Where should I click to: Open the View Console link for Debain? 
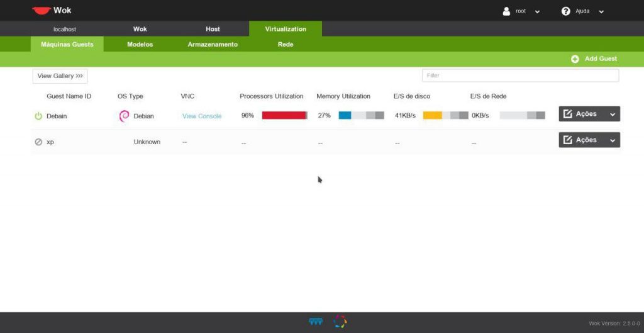click(202, 116)
